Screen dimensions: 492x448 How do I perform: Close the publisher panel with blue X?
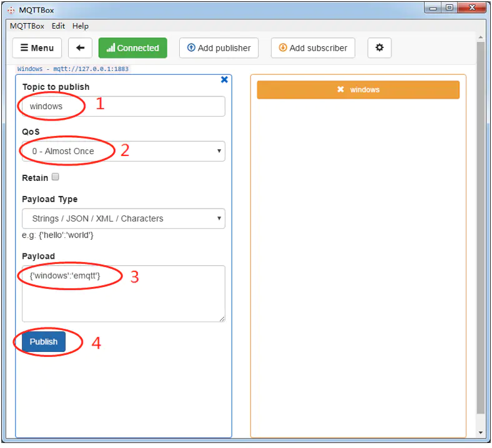coord(224,80)
